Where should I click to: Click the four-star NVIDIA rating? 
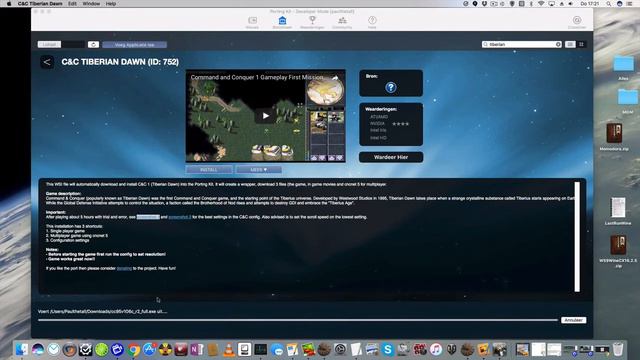tap(400, 124)
